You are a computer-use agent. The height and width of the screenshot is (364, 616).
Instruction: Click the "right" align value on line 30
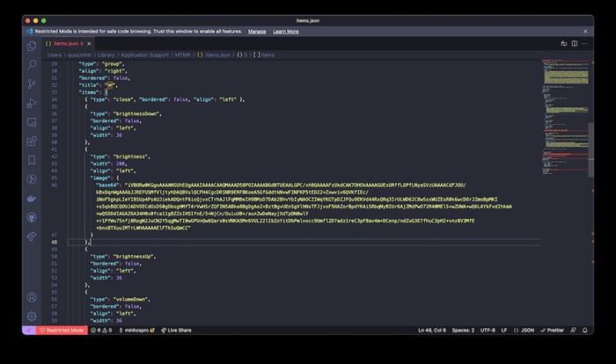pos(114,71)
